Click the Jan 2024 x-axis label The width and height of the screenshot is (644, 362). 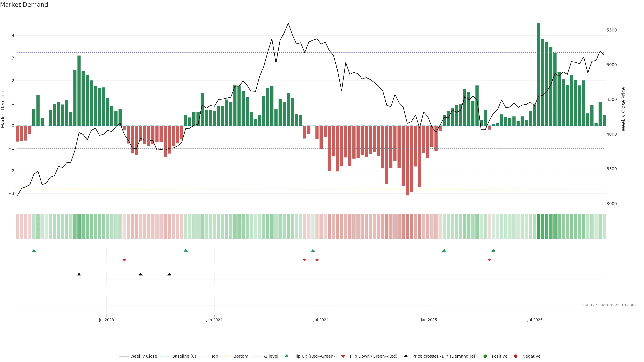pos(214,320)
